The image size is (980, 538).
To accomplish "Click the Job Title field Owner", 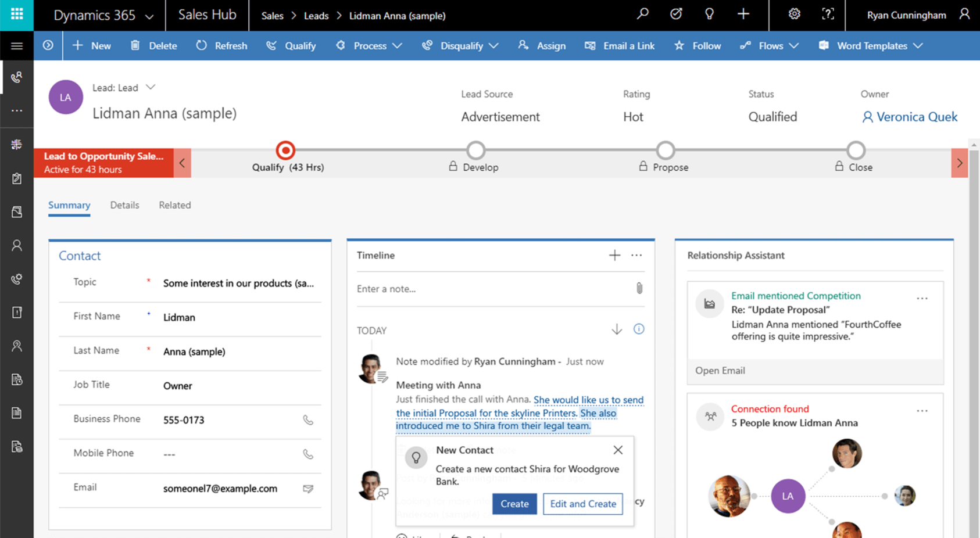I will pos(242,386).
